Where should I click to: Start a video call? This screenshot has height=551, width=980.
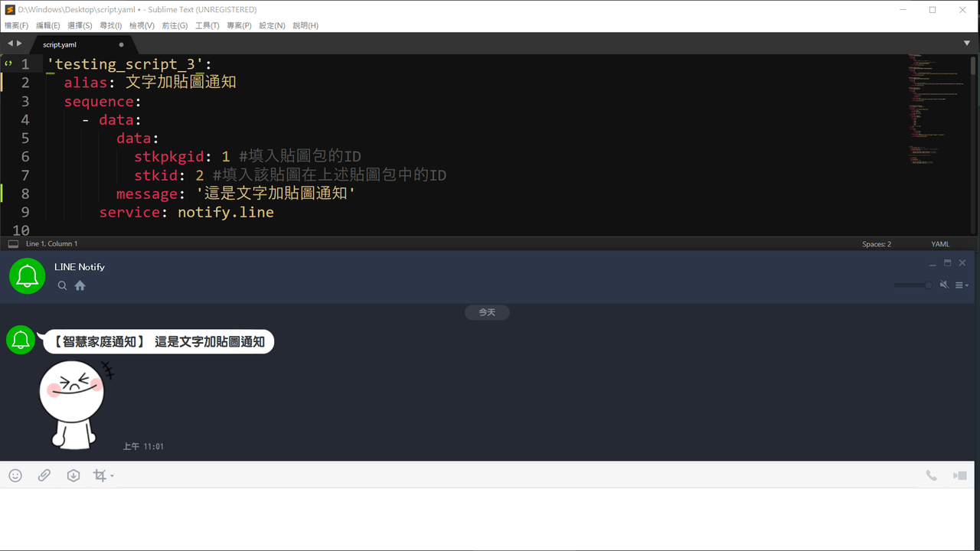coord(960,475)
